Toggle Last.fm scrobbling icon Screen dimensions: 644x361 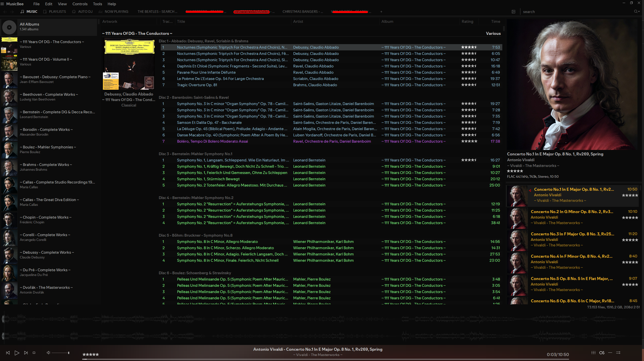pos(602,353)
